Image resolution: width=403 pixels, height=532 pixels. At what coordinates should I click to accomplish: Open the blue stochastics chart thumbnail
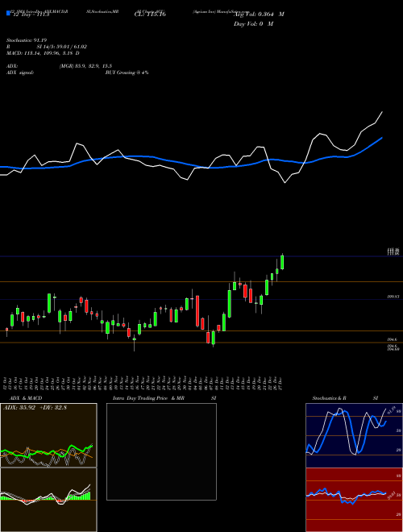click(x=354, y=435)
